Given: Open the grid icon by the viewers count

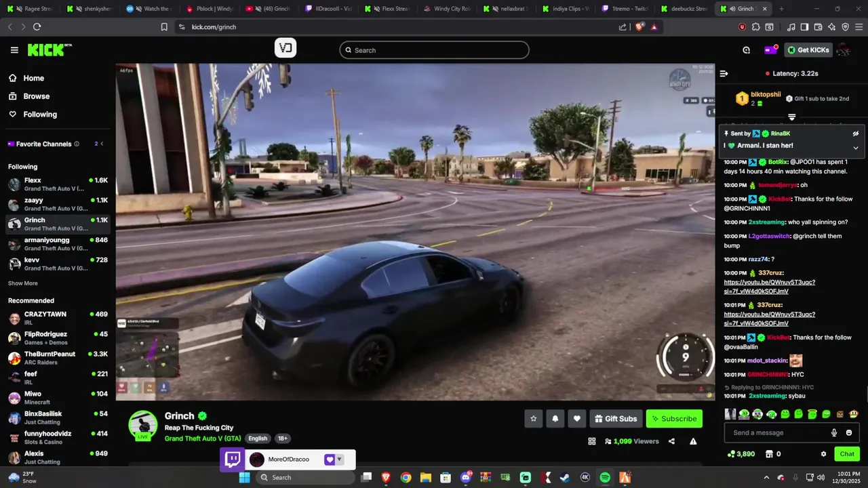Looking at the screenshot, I should click(x=592, y=441).
